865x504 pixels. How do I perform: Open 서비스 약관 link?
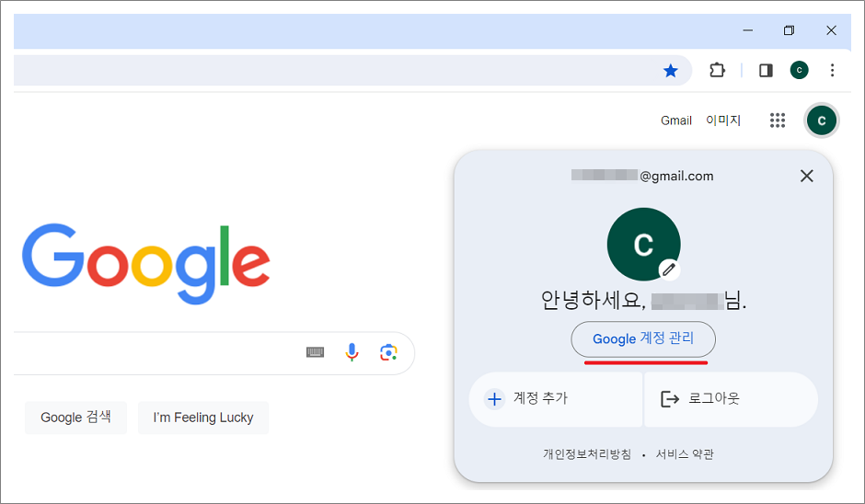[685, 453]
